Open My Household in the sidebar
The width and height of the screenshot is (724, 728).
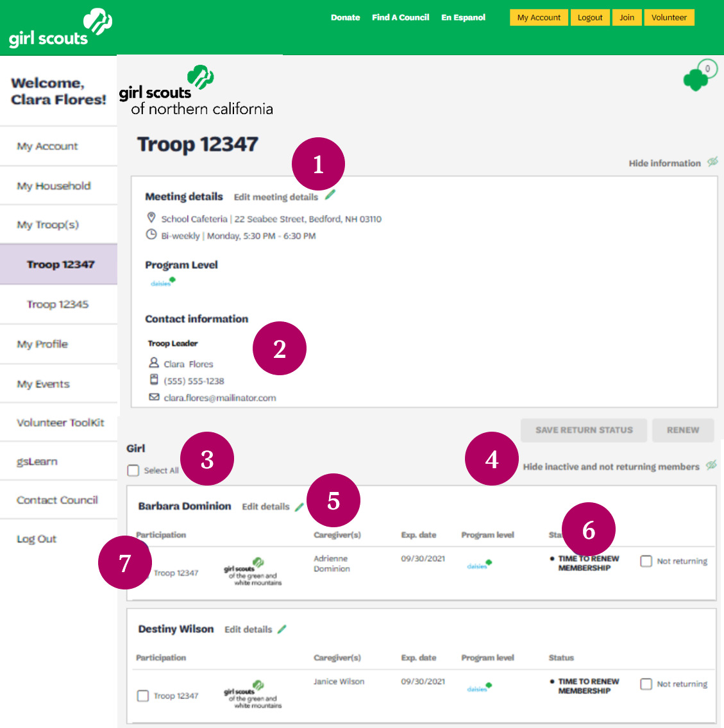point(58,186)
